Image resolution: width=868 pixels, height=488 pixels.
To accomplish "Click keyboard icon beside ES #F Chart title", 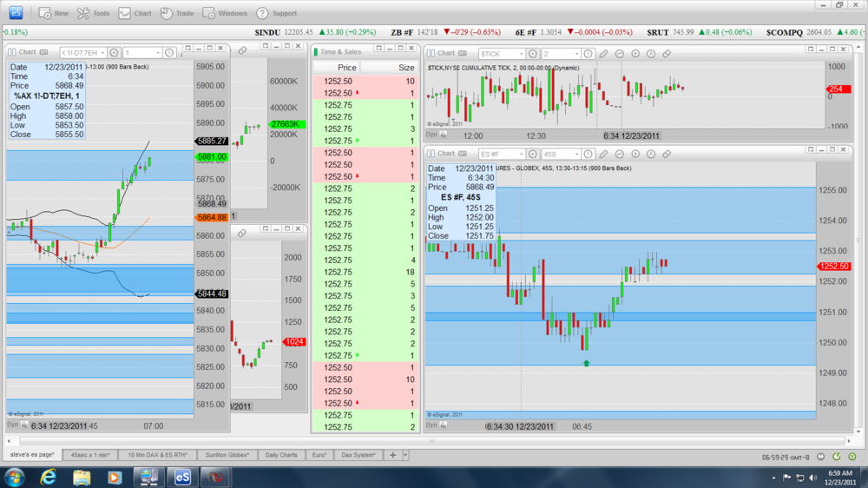I will pos(463,154).
